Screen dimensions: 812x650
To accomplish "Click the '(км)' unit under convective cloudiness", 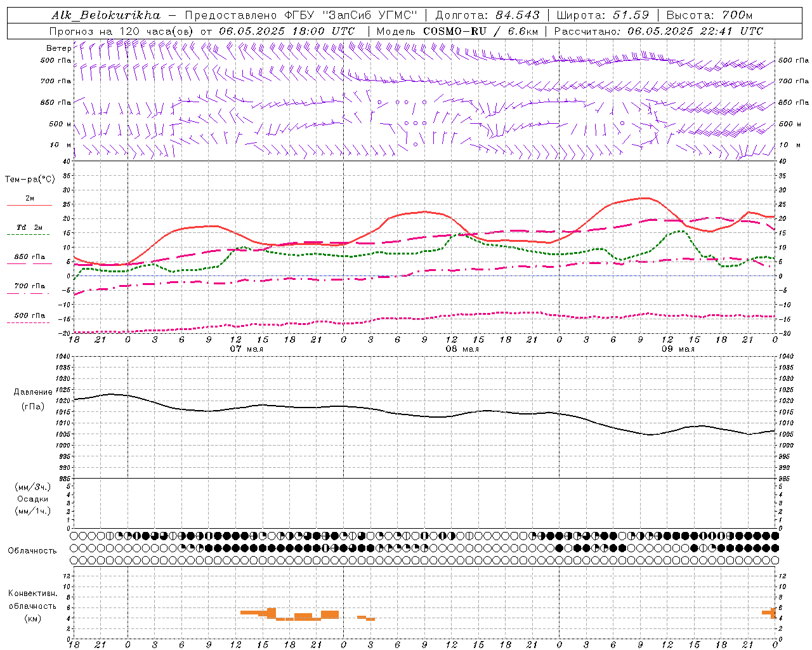I will pyautogui.click(x=33, y=618).
